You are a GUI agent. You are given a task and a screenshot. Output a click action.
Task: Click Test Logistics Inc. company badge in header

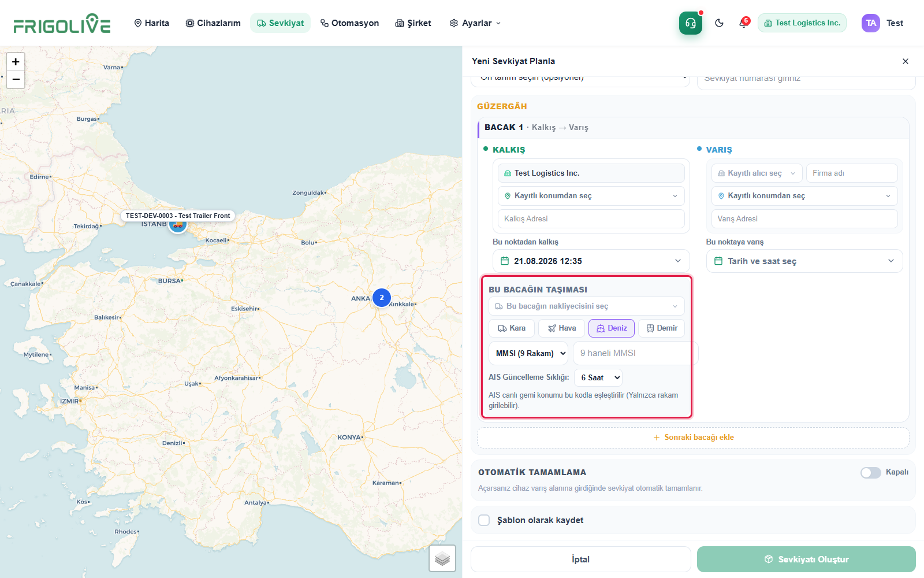point(802,23)
